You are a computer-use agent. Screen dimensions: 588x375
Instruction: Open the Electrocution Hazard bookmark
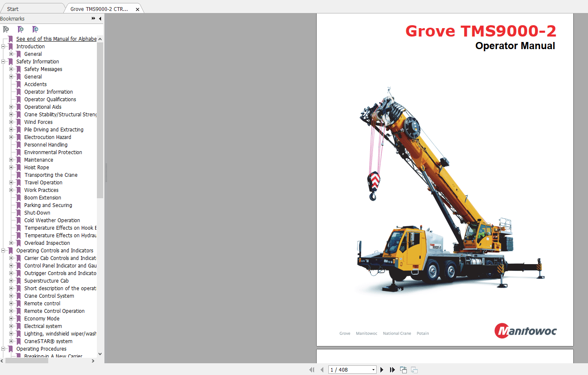(47, 137)
